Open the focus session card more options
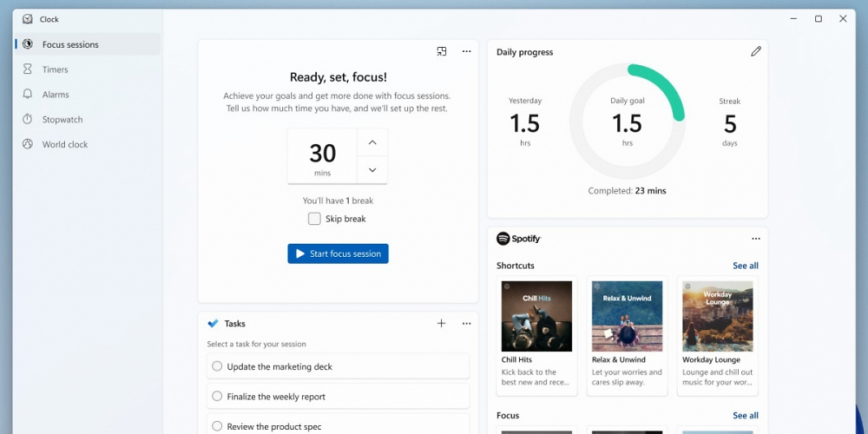Screen dimensions: 868x434 coord(467,51)
